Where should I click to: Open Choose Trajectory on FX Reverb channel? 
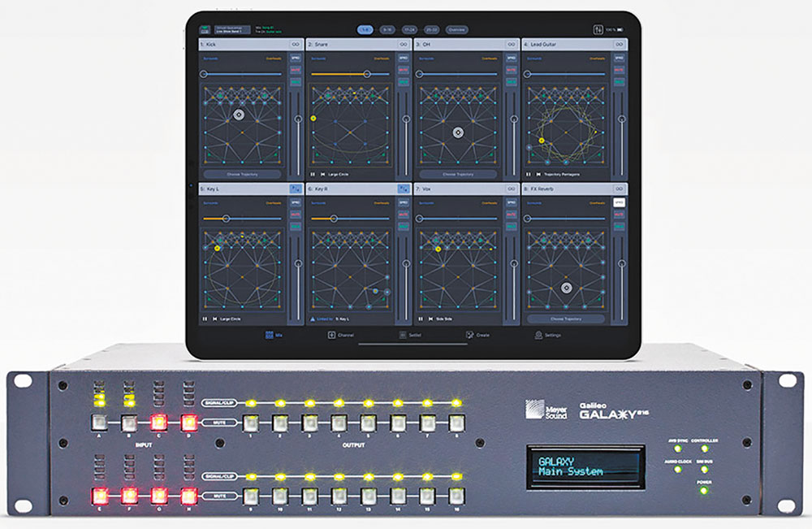tap(564, 319)
